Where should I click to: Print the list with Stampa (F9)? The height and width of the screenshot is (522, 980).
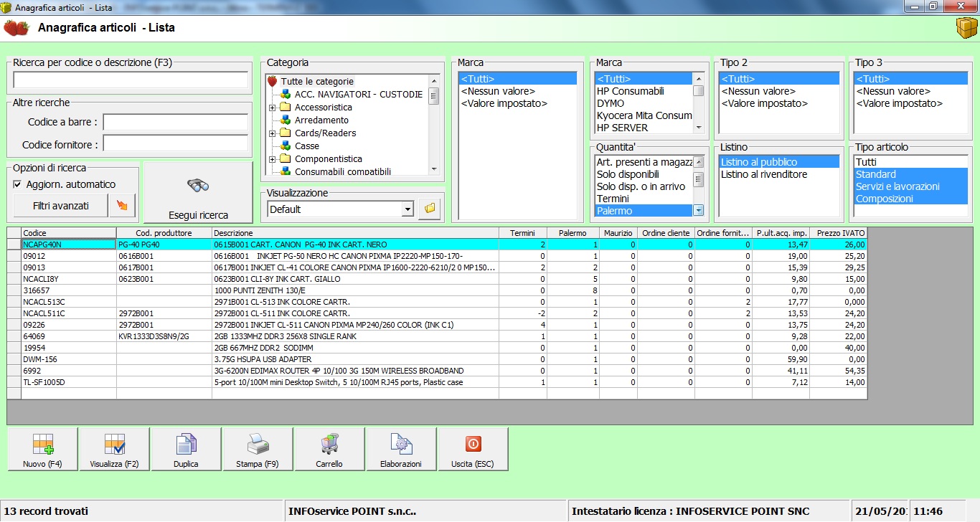pyautogui.click(x=258, y=450)
